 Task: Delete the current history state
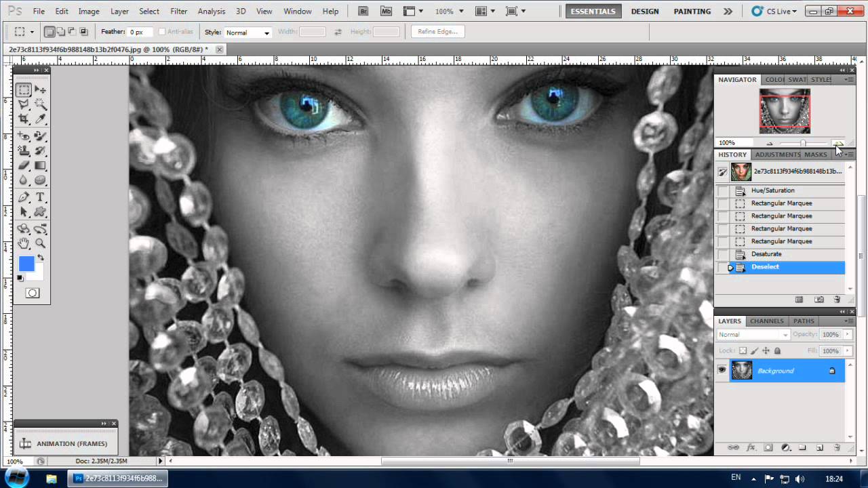click(837, 300)
